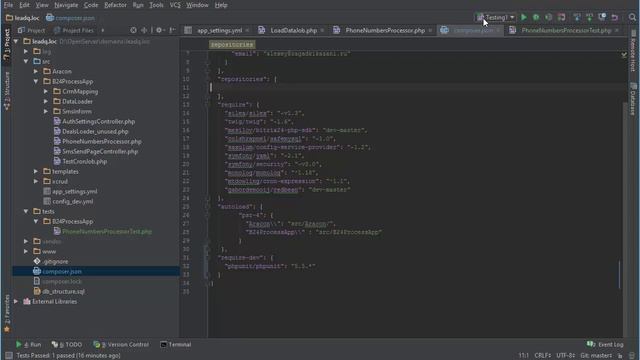Open the Database tool window on right edge
640x360 pixels.
pyautogui.click(x=633, y=98)
